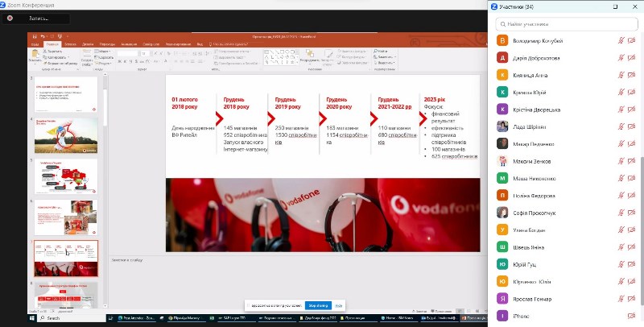Open the font size combo box
This screenshot has height=327, width=644.
[144, 53]
